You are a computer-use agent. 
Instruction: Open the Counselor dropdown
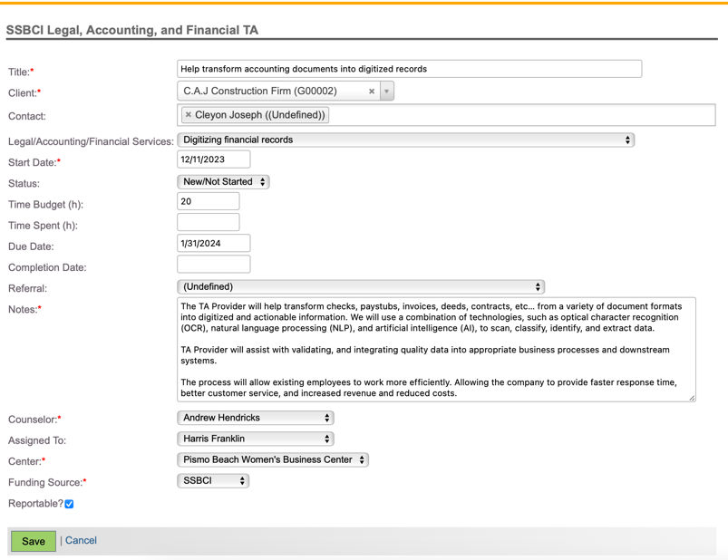tap(256, 419)
